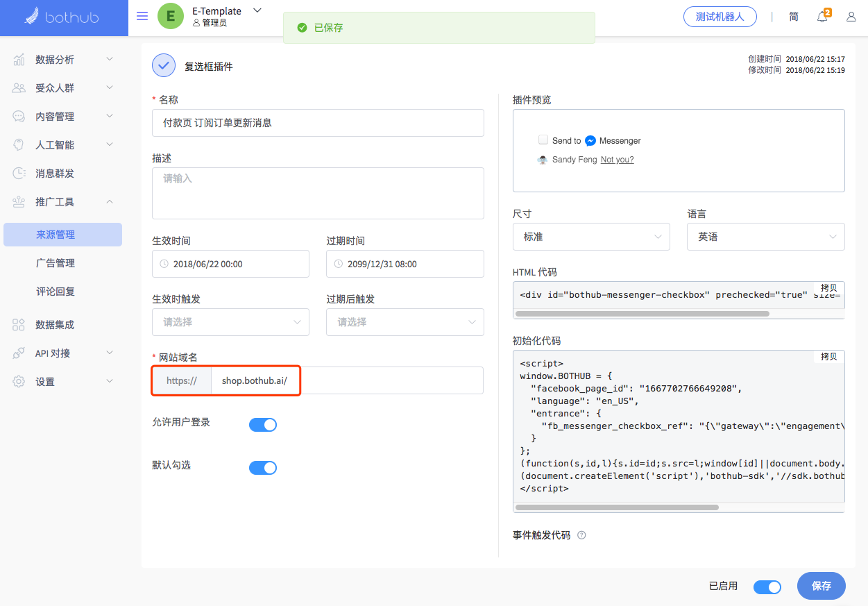
Task: Click the 数据集成 grid icon
Action: (19, 325)
